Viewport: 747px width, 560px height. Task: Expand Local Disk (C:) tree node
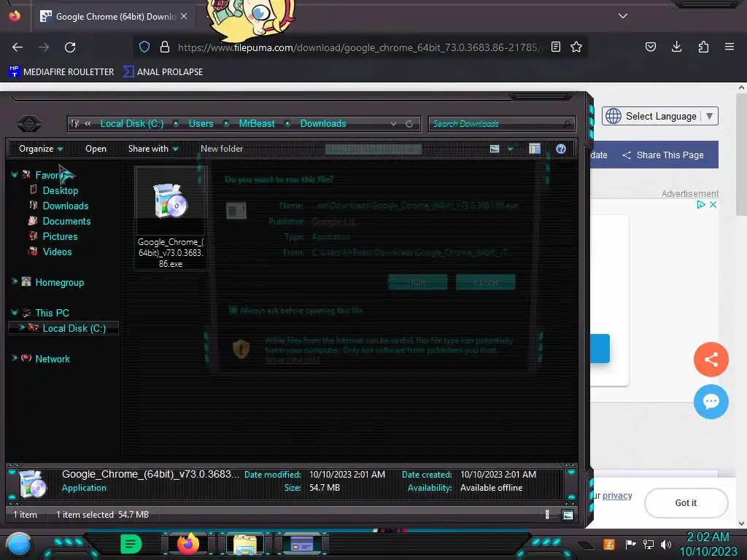pos(21,327)
